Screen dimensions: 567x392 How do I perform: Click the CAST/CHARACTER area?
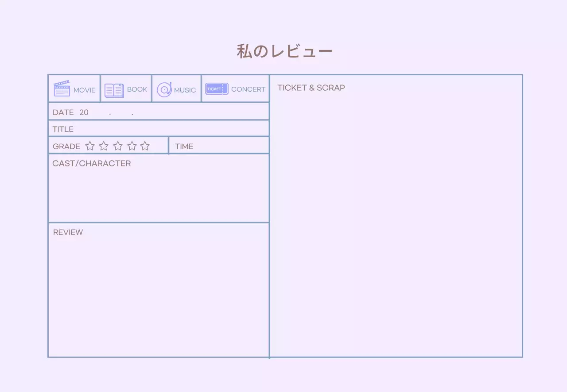coord(92,163)
